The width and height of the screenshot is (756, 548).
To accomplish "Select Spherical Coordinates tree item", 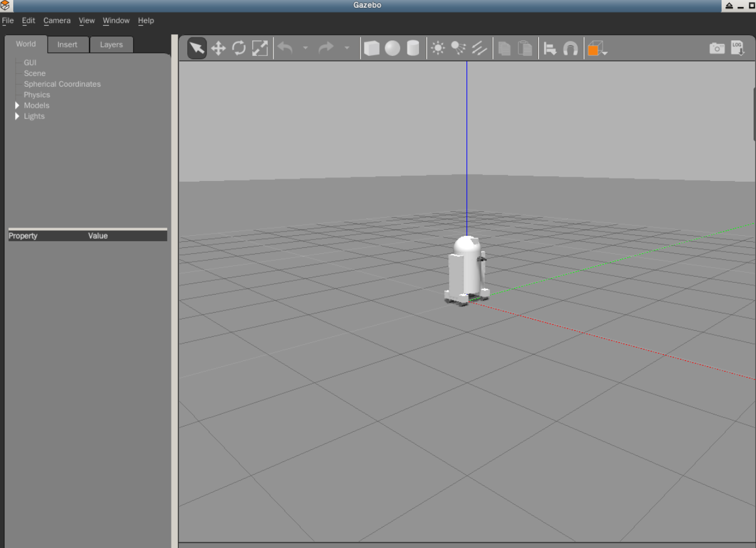I will (63, 84).
